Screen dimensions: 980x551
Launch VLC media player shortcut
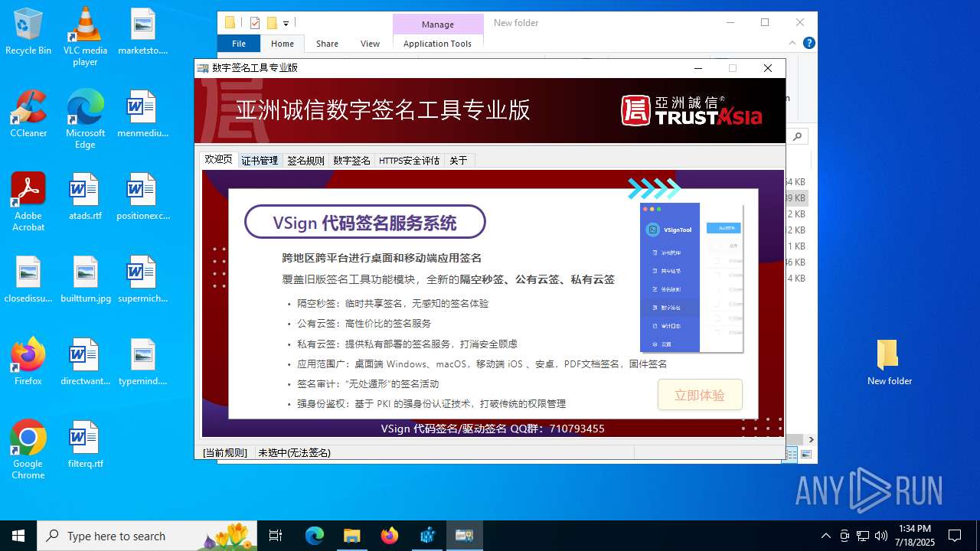[x=85, y=37]
